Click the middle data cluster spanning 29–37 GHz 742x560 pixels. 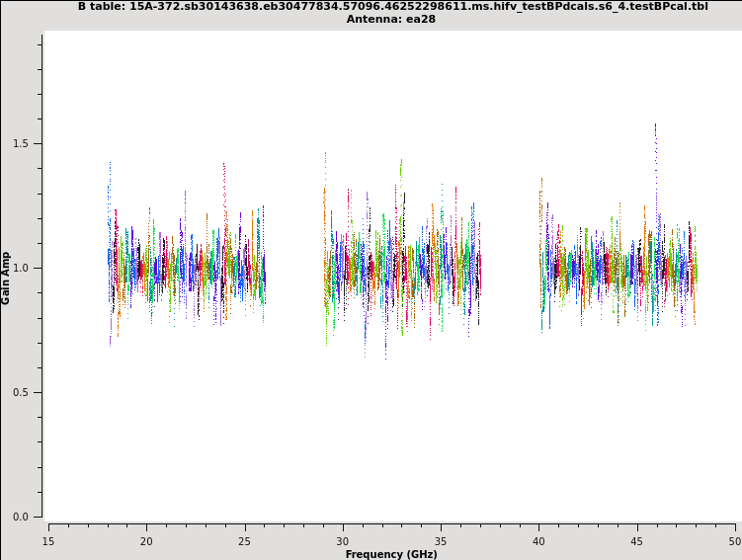[x=402, y=267]
